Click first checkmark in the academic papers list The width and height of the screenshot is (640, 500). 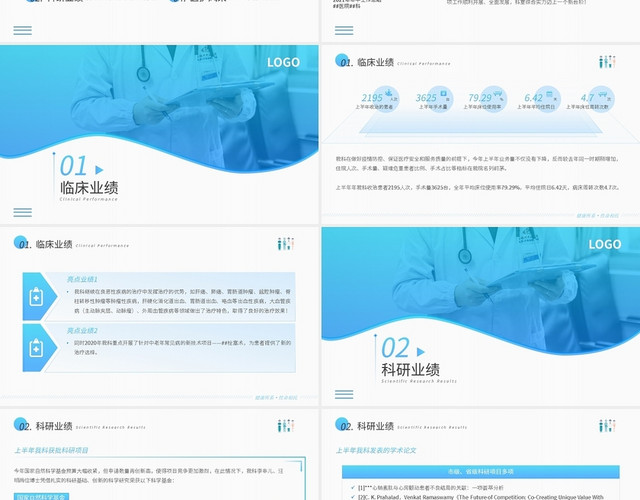(353, 487)
